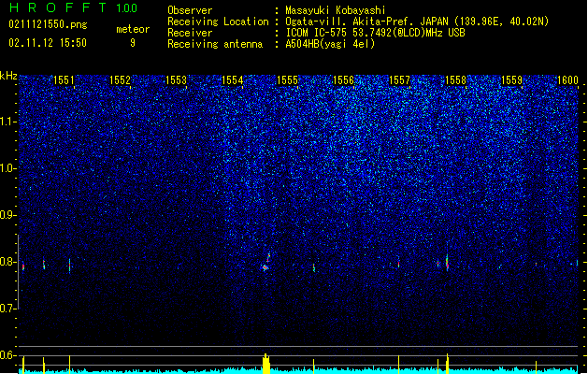Click the largest yellow intensity peak before 1555

[265, 364]
